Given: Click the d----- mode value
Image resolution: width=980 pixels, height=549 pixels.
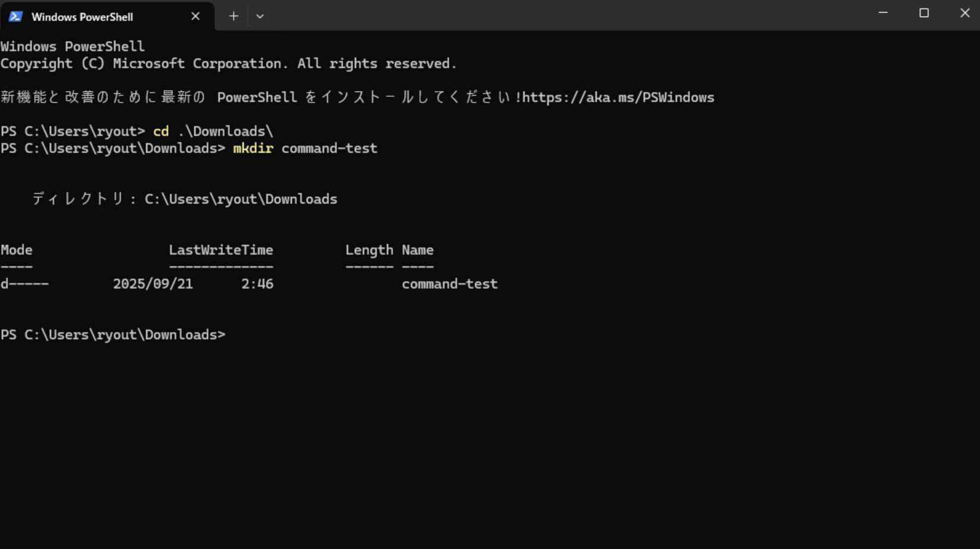Looking at the screenshot, I should pos(24,284).
